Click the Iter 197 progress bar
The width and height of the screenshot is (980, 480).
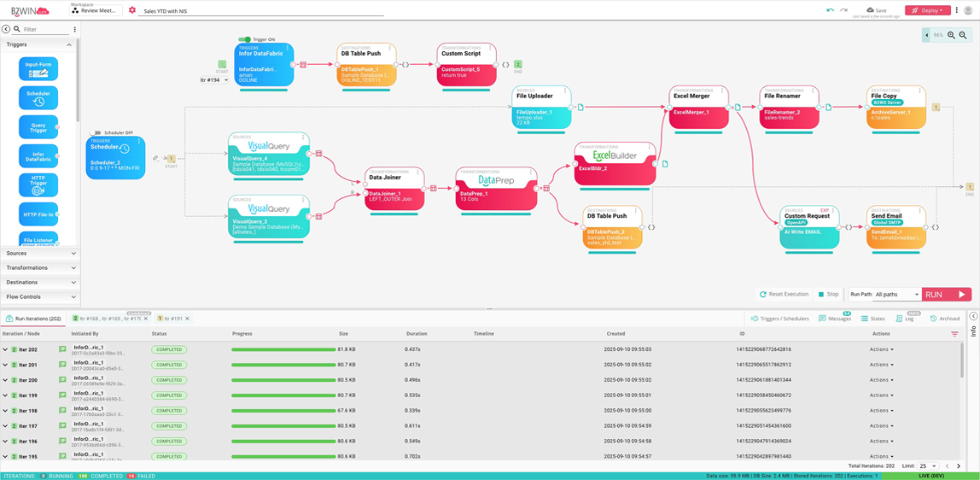pyautogui.click(x=283, y=426)
